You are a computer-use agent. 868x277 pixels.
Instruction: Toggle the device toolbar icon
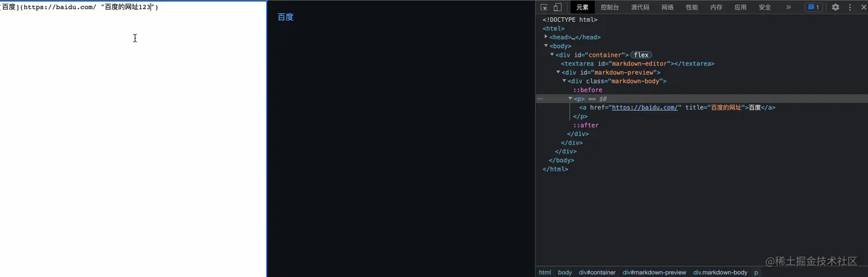tap(557, 7)
